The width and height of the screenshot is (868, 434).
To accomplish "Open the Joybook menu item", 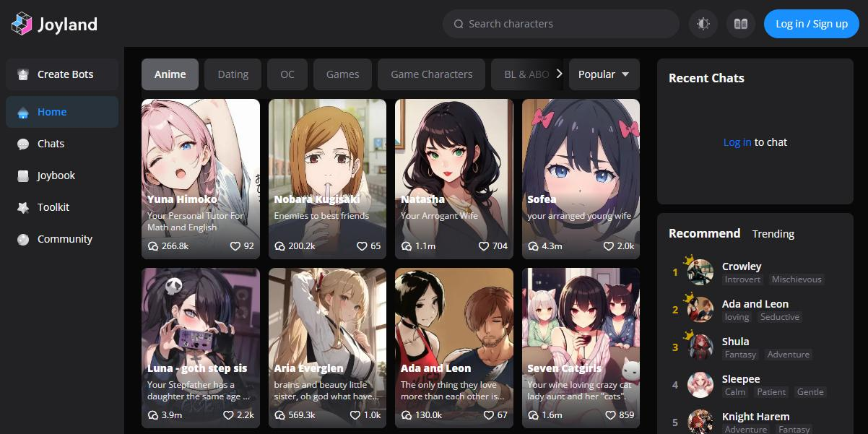I will [x=62, y=175].
